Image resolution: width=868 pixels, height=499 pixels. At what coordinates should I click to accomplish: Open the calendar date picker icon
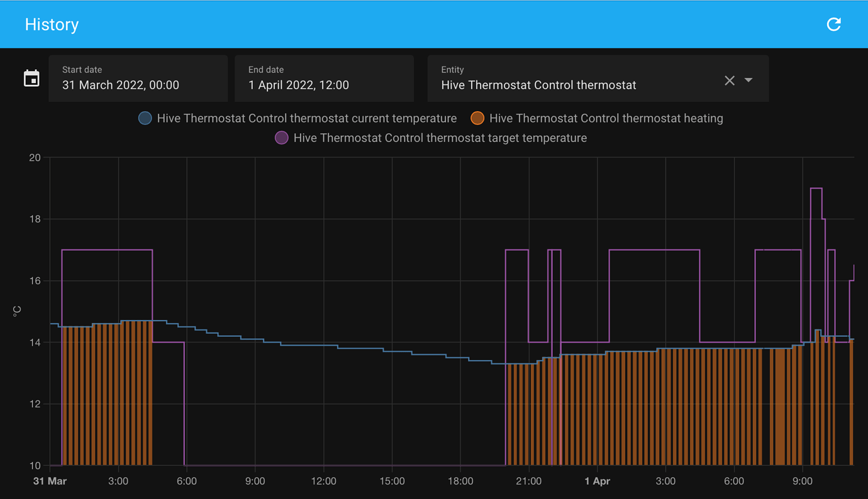tap(31, 79)
